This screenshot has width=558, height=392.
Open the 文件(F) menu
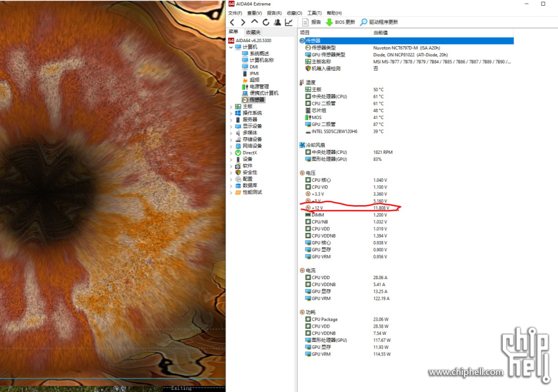(x=235, y=13)
